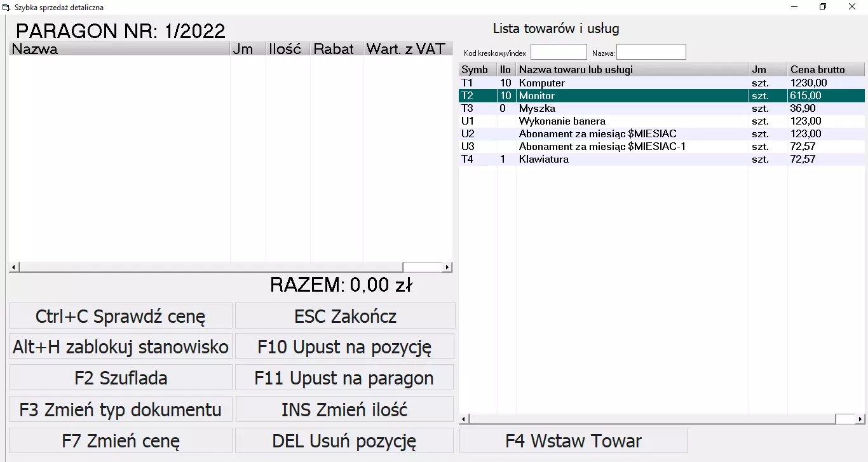Click right arrow of receipt list scrollbar
Viewport: 868px width, 462px height.
(447, 268)
